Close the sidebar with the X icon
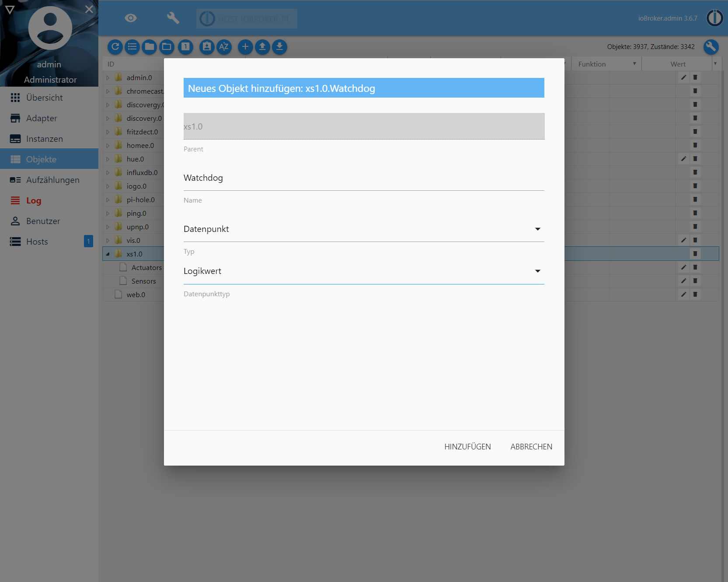728x582 pixels. point(89,9)
